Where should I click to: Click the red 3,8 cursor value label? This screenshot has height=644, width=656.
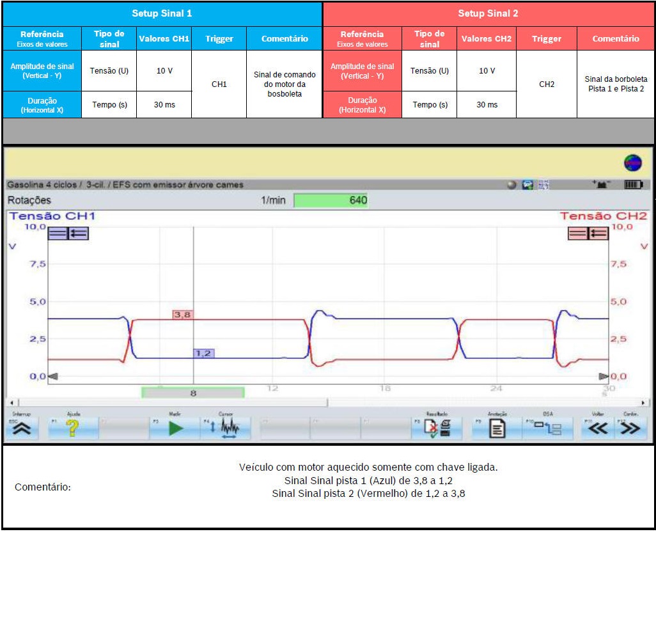pos(182,315)
